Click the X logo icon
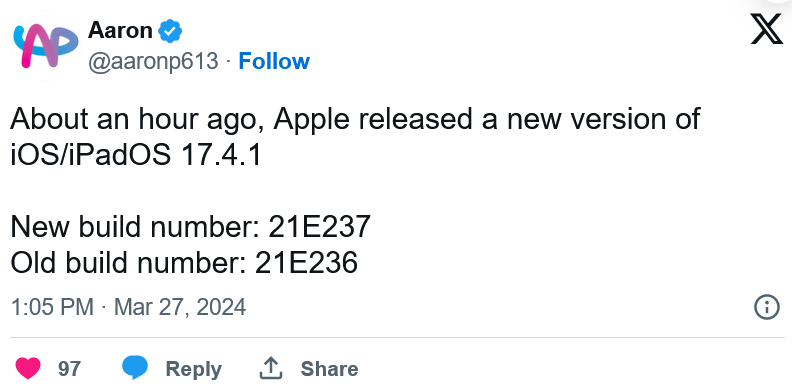This screenshot has width=792, height=387. [x=767, y=28]
